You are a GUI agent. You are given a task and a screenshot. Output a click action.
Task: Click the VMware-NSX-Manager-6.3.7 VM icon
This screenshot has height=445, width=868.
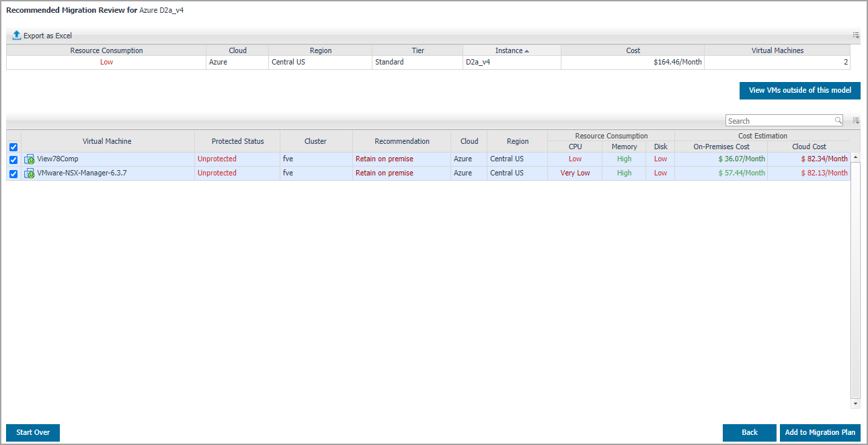coord(30,173)
